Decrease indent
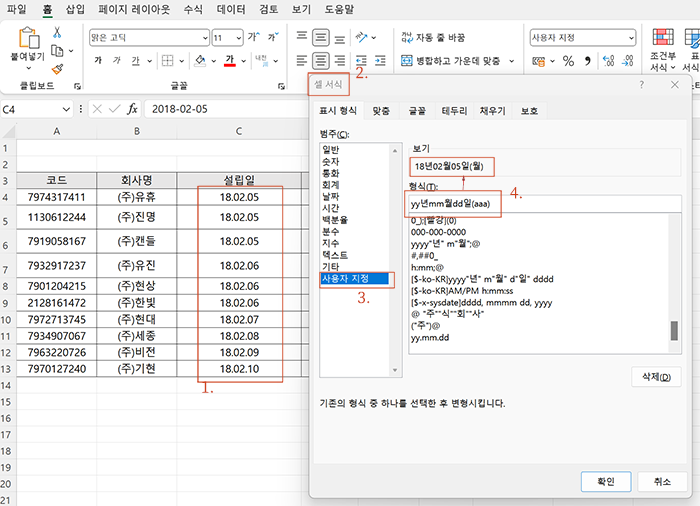This screenshot has width=700, height=506. [x=361, y=60]
